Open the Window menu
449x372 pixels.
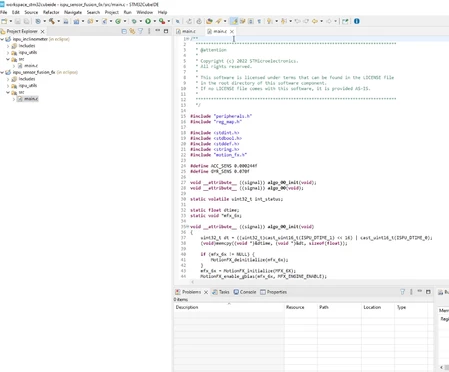pyautogui.click(x=145, y=12)
